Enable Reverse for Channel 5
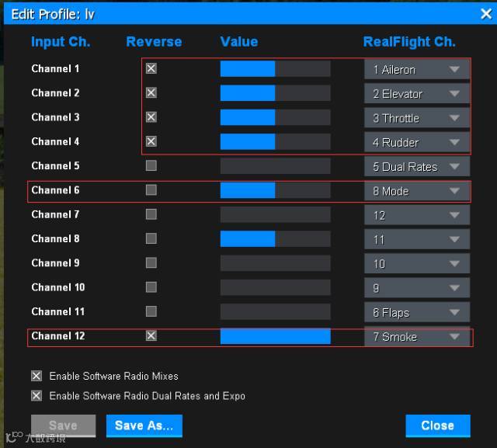 151,165
